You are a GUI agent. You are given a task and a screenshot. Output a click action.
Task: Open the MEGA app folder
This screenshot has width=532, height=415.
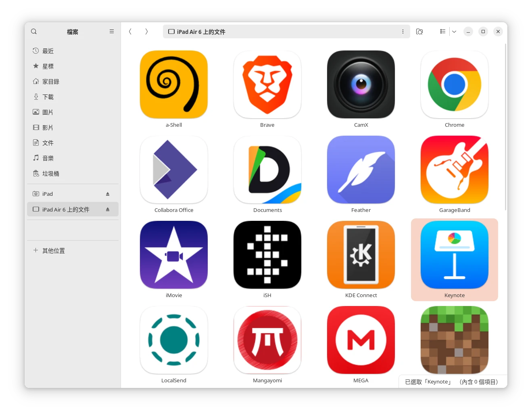coord(361,340)
